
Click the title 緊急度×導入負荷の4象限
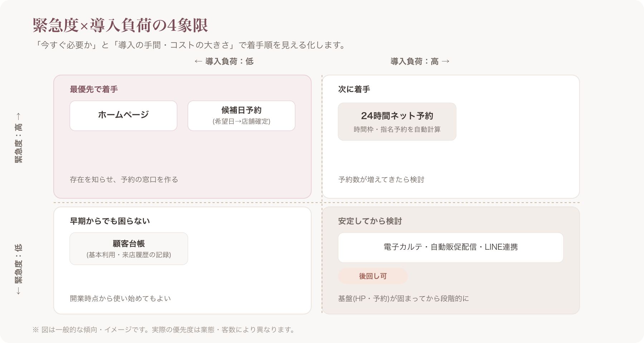[120, 25]
